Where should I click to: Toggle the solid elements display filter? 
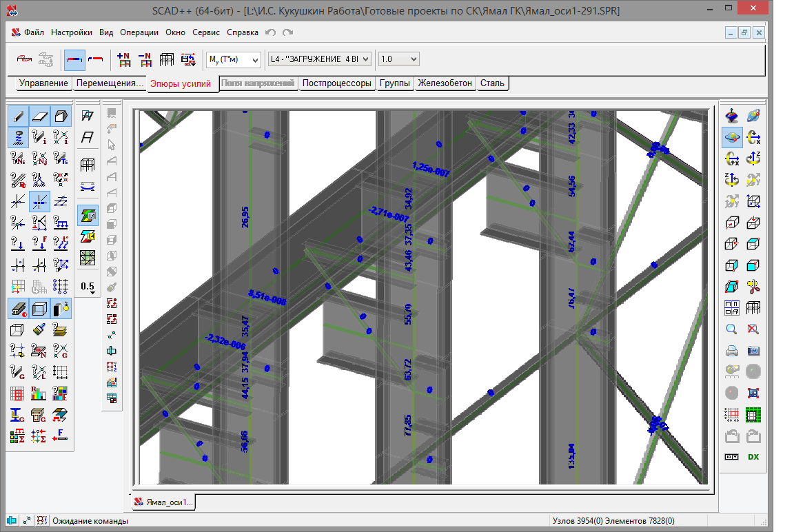pyautogui.click(x=61, y=116)
